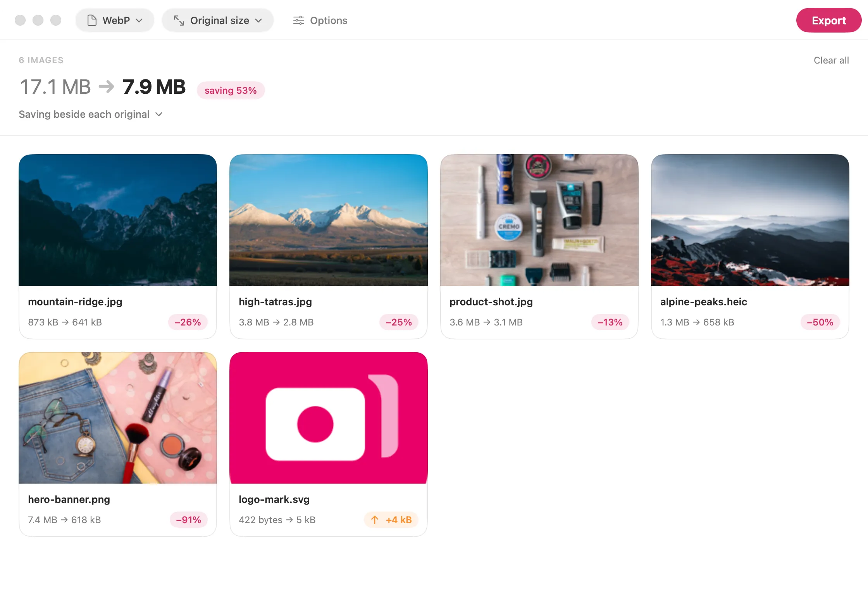Click the high-tatras.jpg file name

tap(275, 301)
